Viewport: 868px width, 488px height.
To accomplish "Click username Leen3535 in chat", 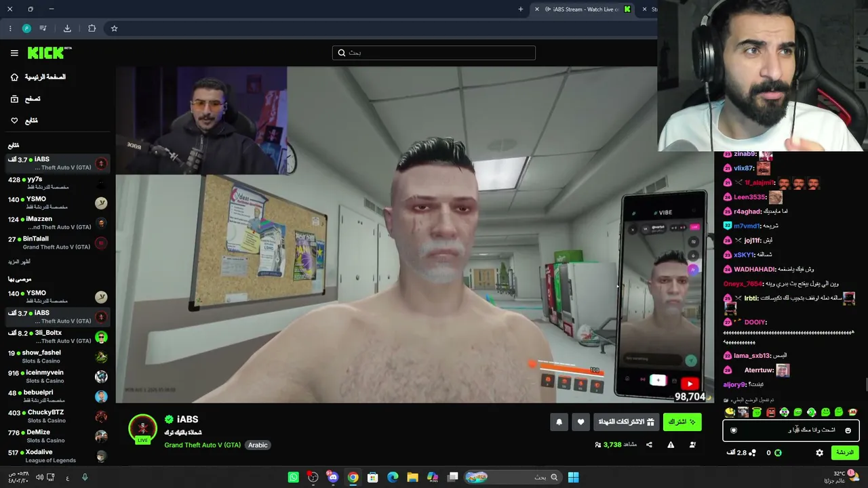I will (x=749, y=197).
